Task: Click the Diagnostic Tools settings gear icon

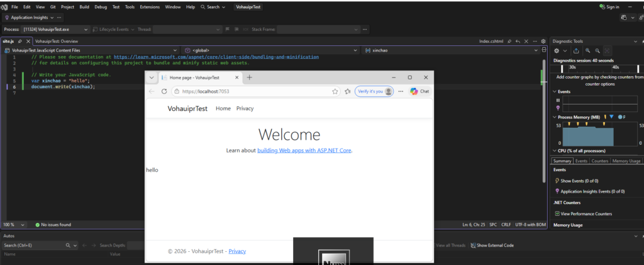Action: tap(558, 50)
